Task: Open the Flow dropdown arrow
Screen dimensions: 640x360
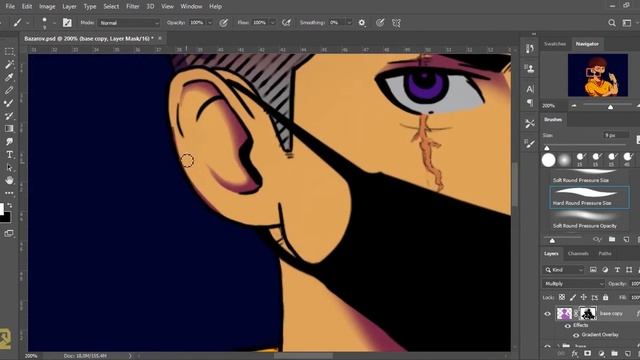Action: click(272, 23)
